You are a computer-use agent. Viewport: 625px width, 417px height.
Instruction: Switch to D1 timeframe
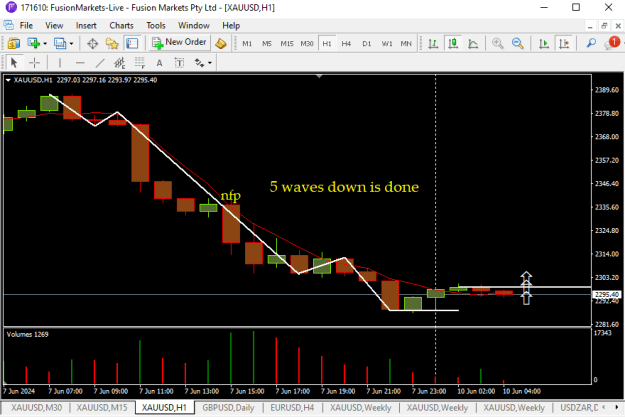[x=366, y=43]
